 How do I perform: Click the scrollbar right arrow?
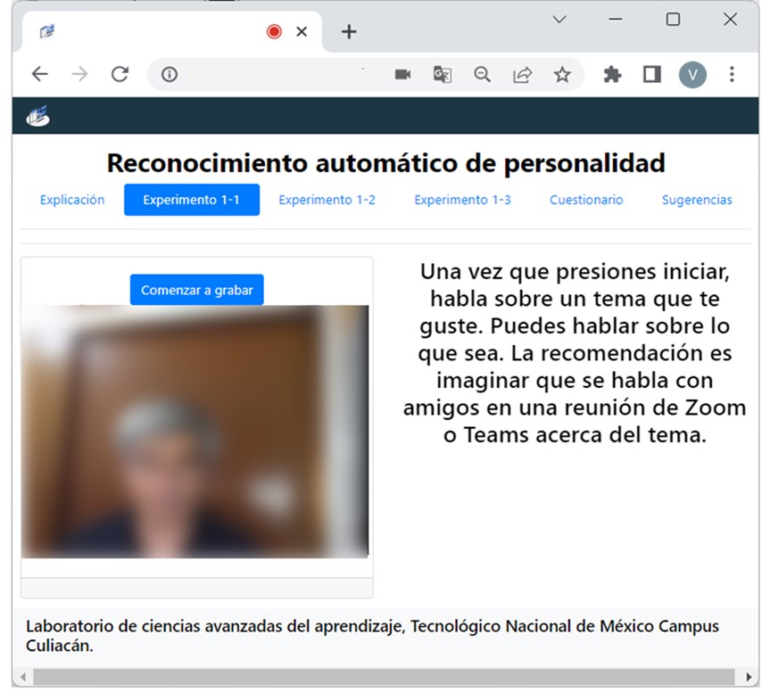[749, 678]
